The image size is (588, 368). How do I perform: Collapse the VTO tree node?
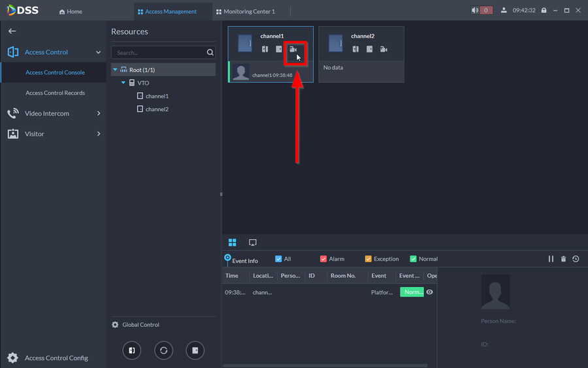tap(123, 82)
